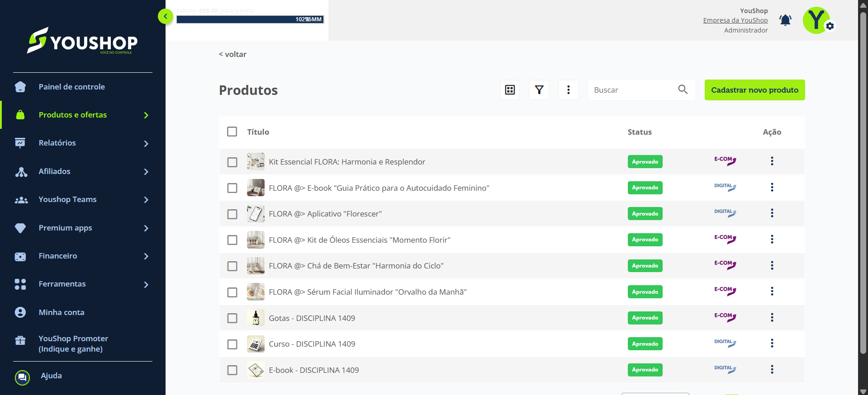The height and width of the screenshot is (395, 868).
Task: Click E-COM badge on Gotas row
Action: tap(725, 317)
